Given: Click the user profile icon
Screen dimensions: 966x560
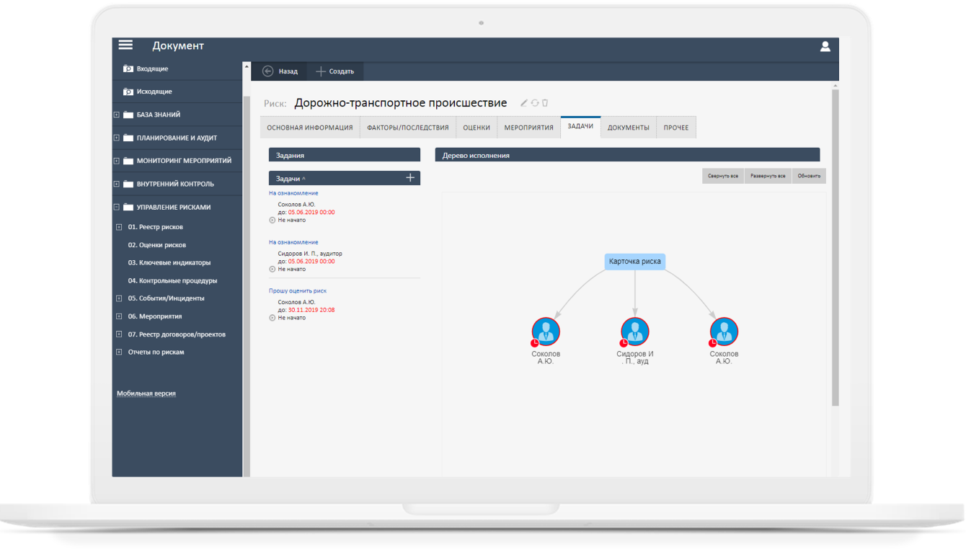Looking at the screenshot, I should (825, 46).
